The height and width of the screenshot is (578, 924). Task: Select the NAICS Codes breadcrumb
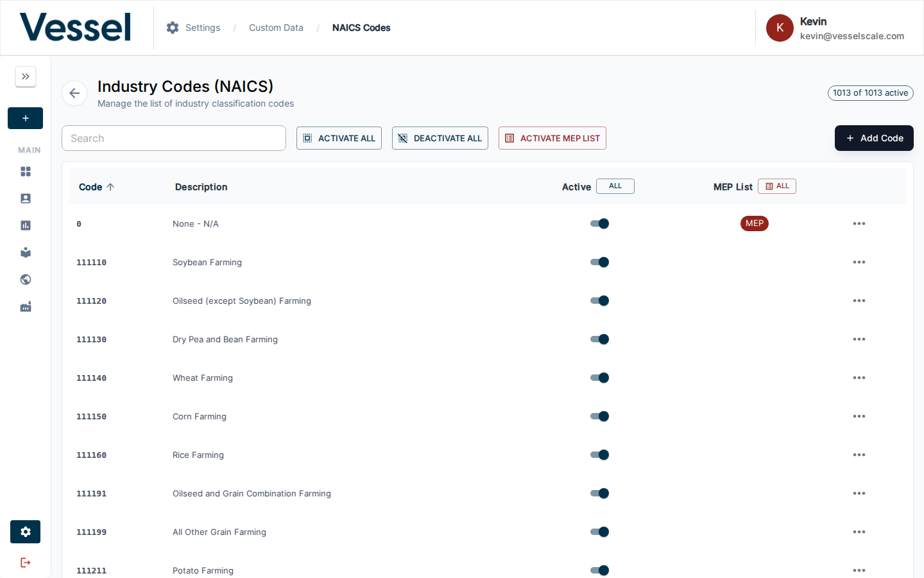(361, 28)
